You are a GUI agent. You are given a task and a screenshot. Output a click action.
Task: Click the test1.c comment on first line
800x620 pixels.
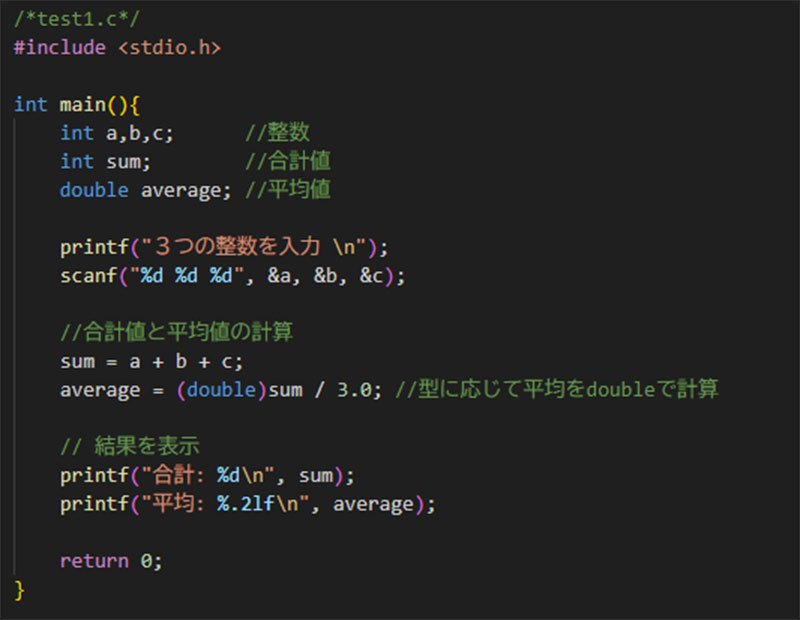click(77, 19)
